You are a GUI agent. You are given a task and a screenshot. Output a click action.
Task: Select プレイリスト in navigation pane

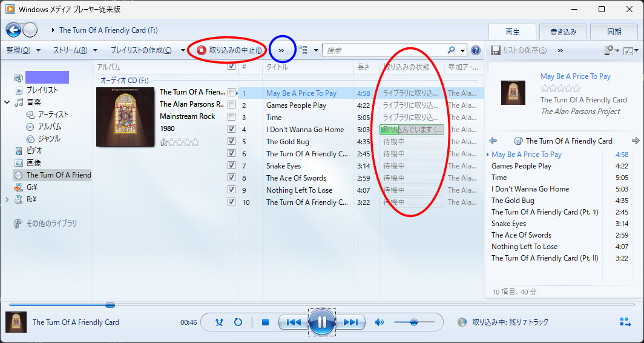(42, 90)
